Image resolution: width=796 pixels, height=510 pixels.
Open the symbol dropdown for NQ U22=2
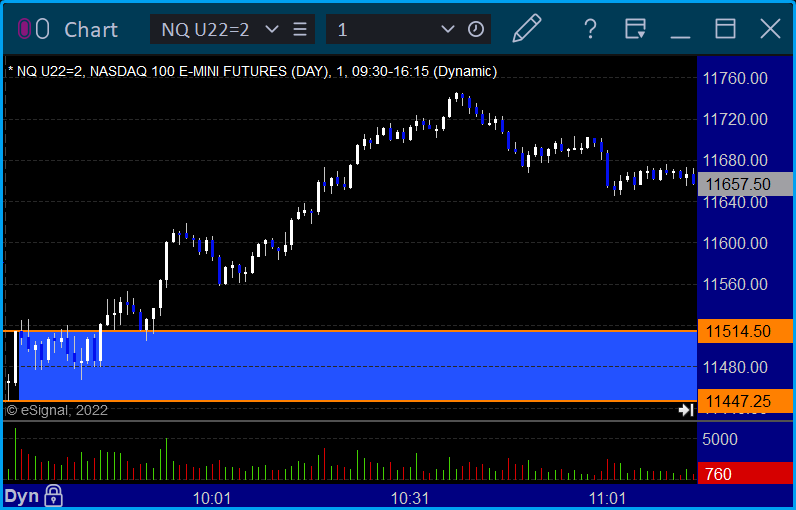tap(272, 29)
